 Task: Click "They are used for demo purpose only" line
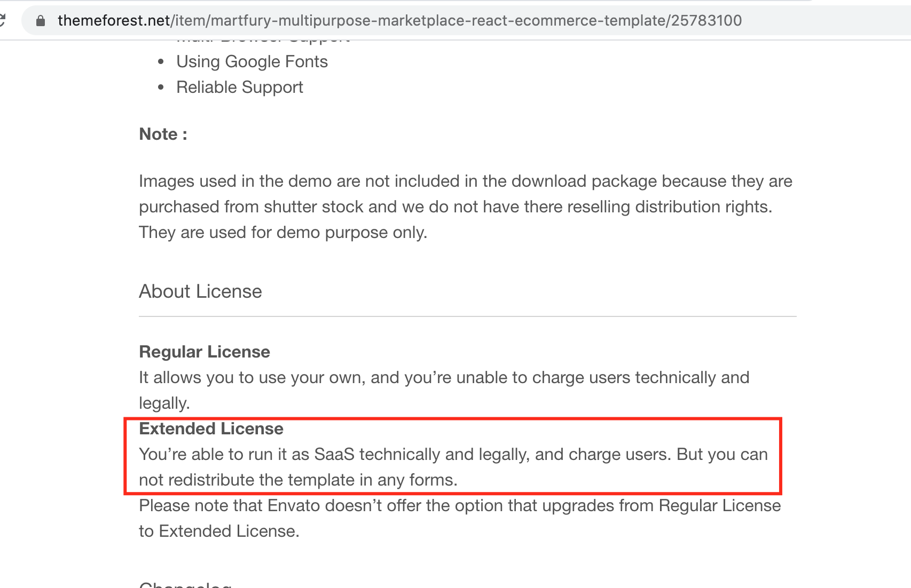tap(283, 233)
